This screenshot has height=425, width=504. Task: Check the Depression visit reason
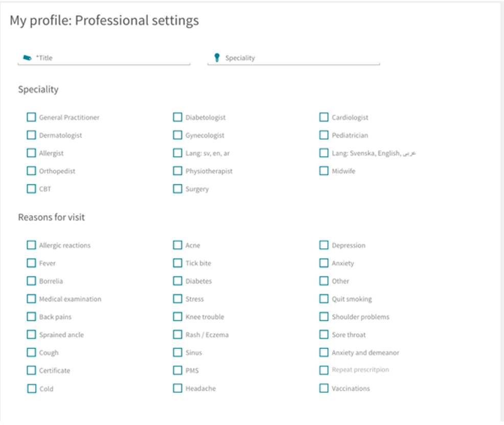[x=324, y=245]
